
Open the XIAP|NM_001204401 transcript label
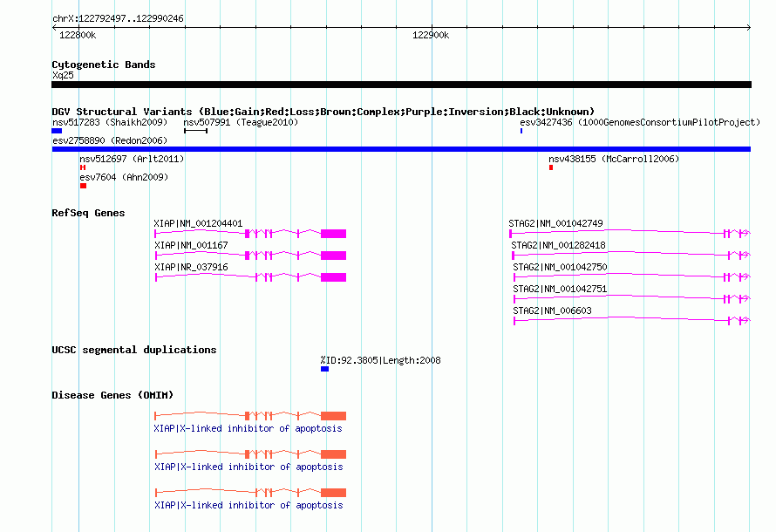[198, 223]
